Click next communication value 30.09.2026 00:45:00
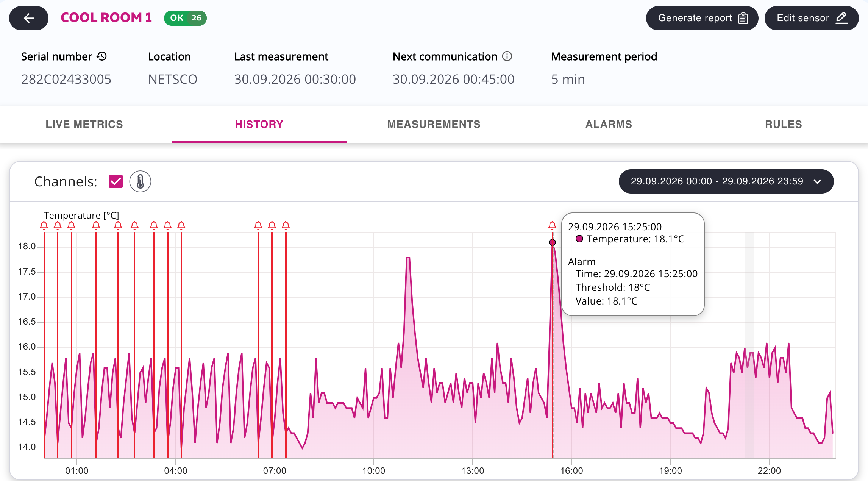Image resolution: width=868 pixels, height=481 pixels. click(453, 79)
